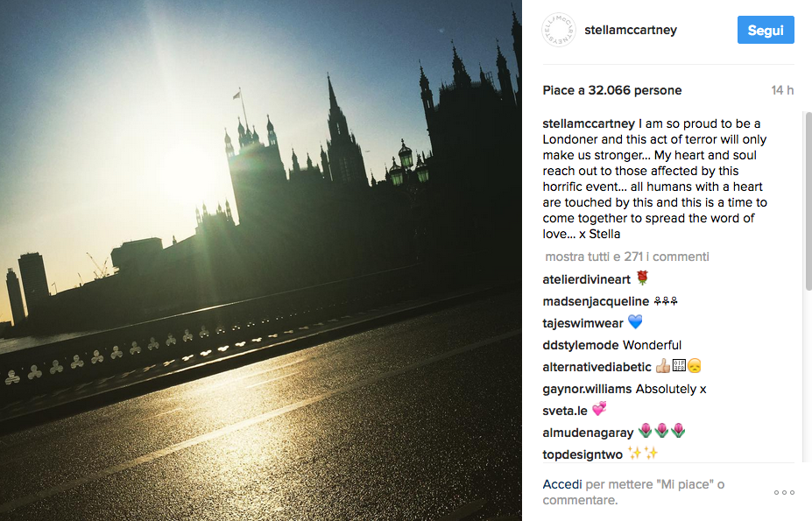Open ddstylemode's profile from their comment
The image size is (812, 521).
tap(575, 344)
